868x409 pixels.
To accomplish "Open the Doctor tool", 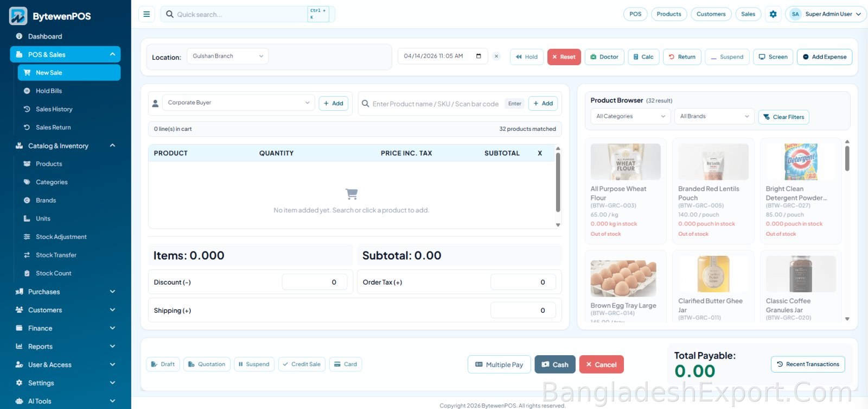I will 604,57.
